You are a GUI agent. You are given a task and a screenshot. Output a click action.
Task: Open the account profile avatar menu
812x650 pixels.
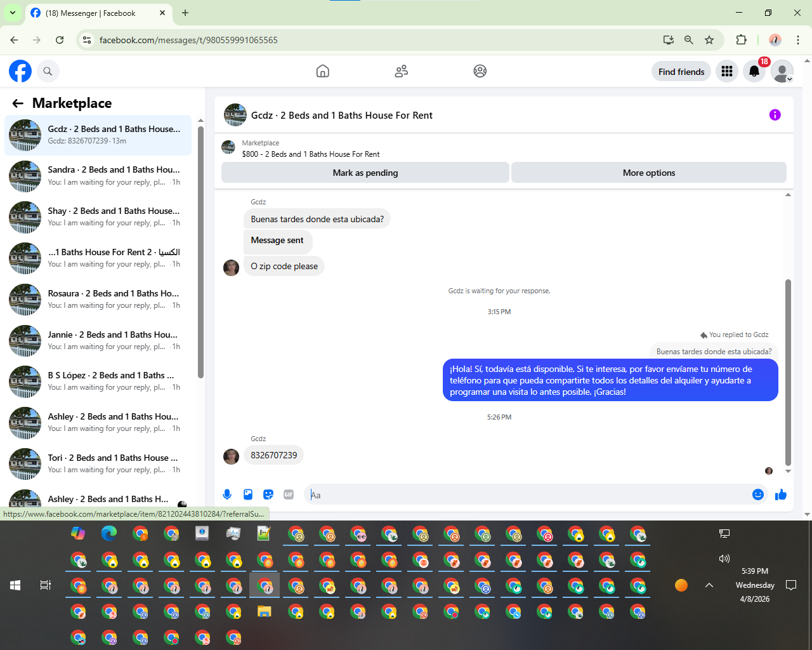782,71
